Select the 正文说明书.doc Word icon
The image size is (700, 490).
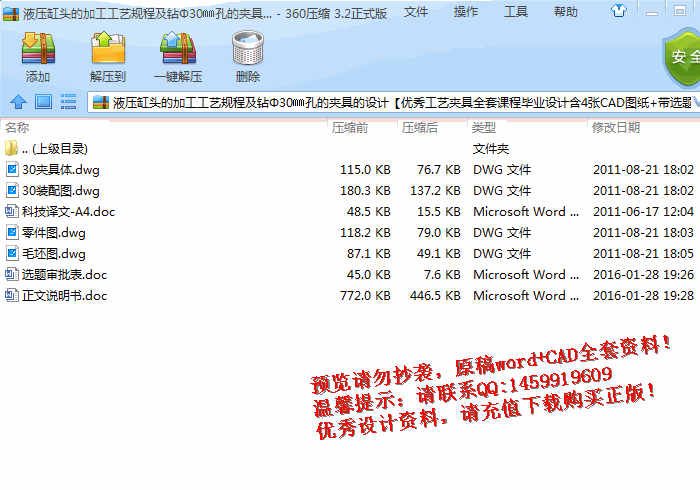click(12, 295)
